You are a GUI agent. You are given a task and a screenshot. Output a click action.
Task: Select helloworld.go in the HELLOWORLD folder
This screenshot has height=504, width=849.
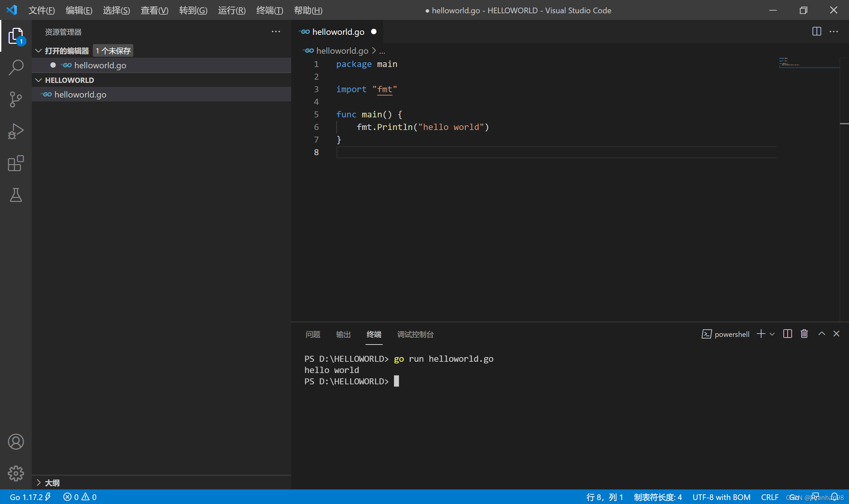[x=80, y=94]
